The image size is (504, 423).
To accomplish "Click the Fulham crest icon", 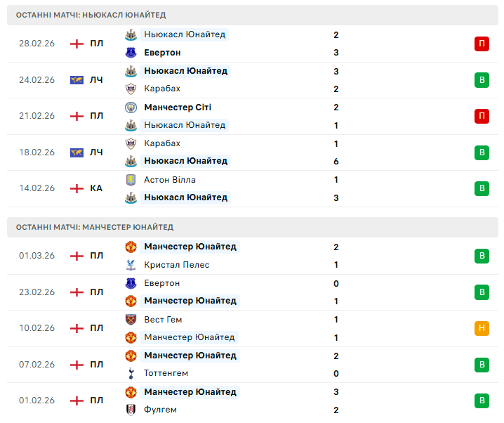I will click(131, 410).
